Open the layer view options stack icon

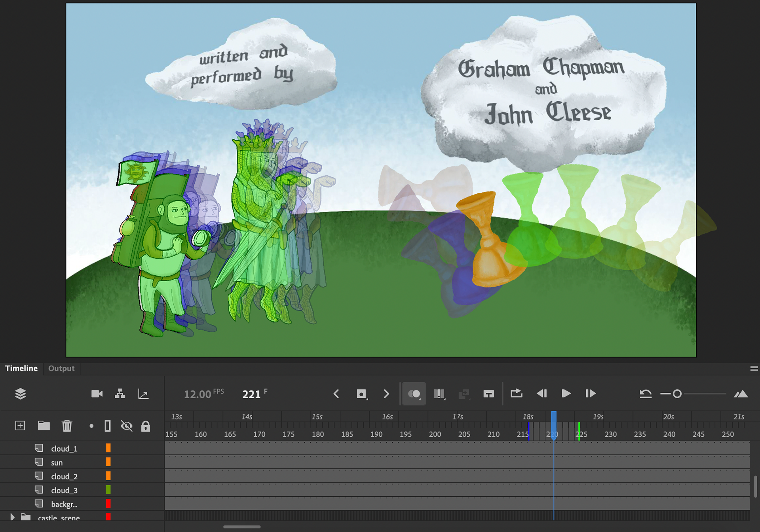pyautogui.click(x=20, y=394)
